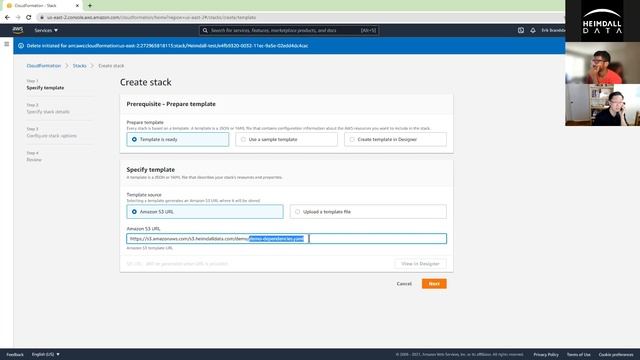640x360 pixels.
Task: Select the CloudFormation - Stack browser tab
Action: pyautogui.click(x=41, y=6)
